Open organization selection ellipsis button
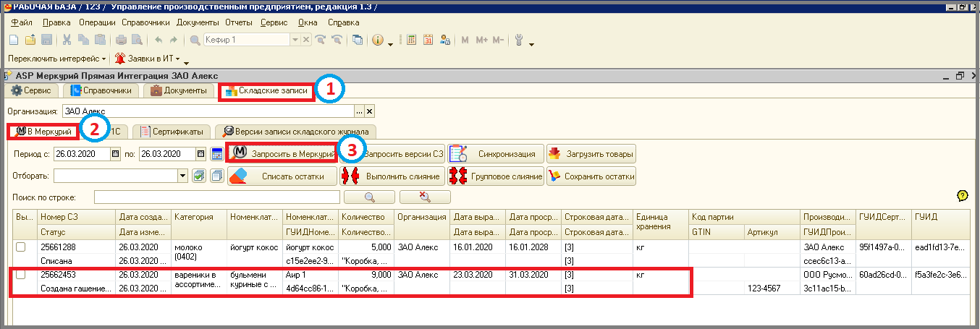This screenshot has height=329, width=980. click(x=358, y=111)
